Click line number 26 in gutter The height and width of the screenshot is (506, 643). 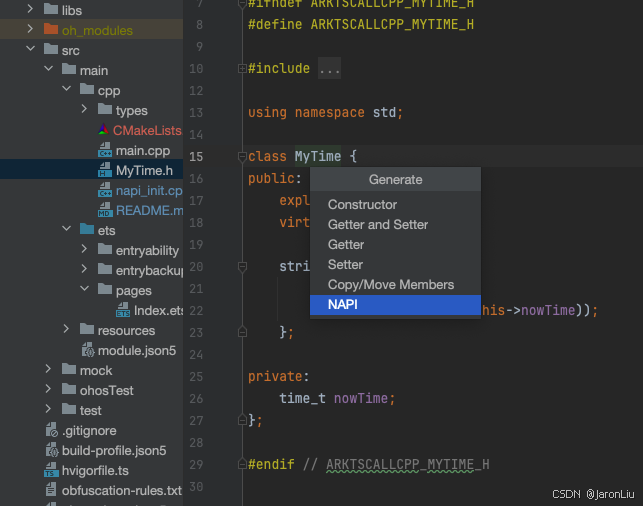pos(196,399)
